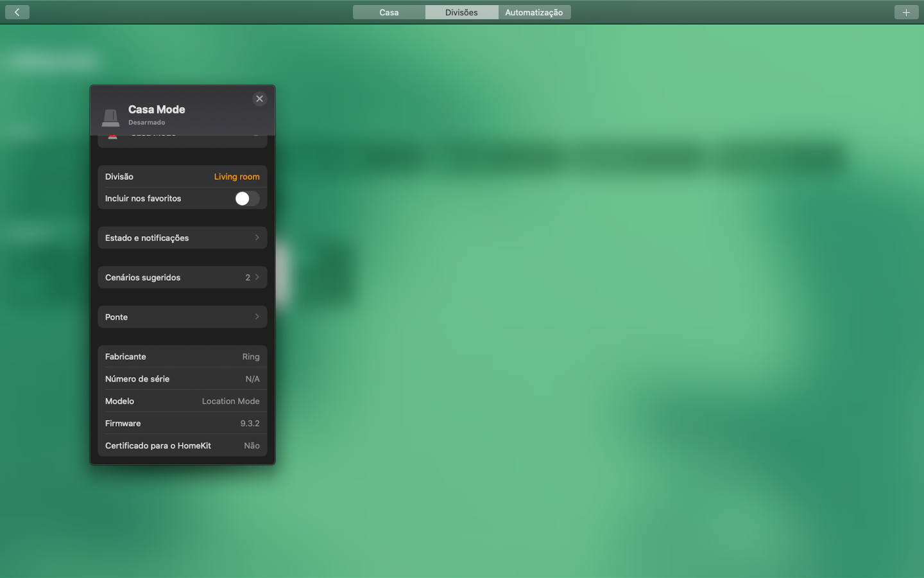Open Estado e notificações settings
924x578 pixels.
(x=182, y=238)
